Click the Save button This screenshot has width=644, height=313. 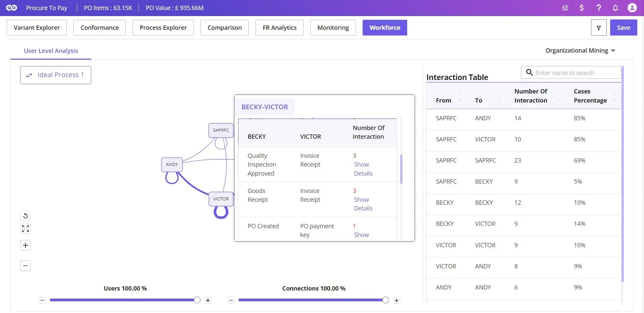tap(624, 28)
